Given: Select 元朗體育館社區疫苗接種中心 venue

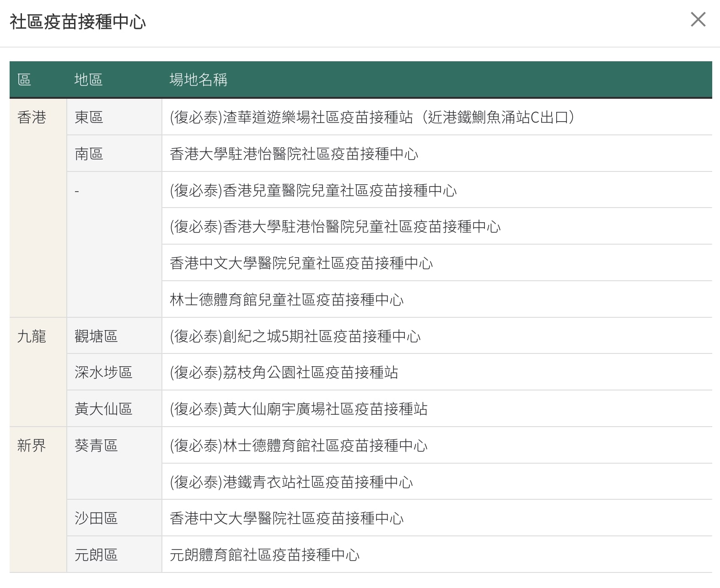Looking at the screenshot, I should [x=437, y=555].
